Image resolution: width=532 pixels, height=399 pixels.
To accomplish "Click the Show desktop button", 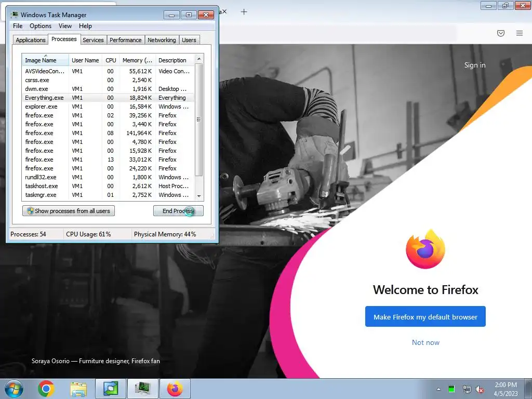I will coord(528,389).
